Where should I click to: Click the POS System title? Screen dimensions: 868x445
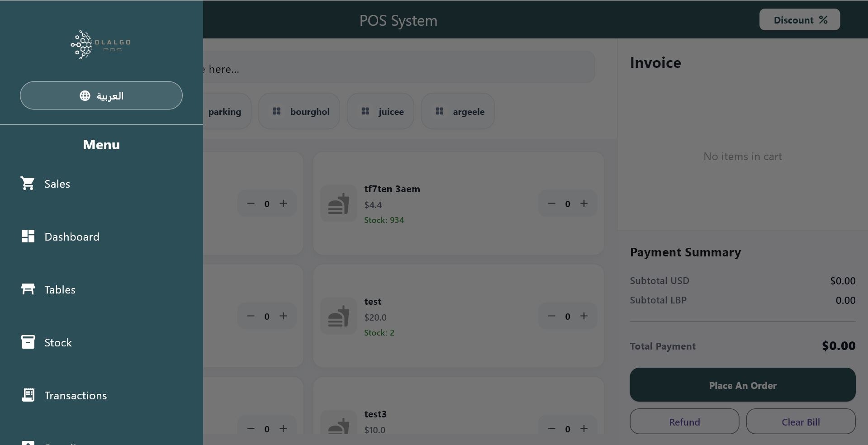coord(398,20)
